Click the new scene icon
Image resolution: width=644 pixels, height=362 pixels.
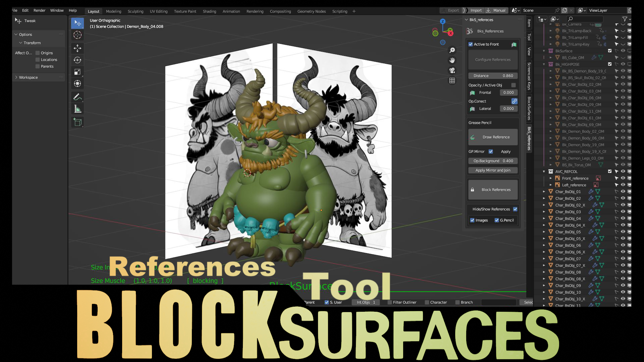point(565,10)
